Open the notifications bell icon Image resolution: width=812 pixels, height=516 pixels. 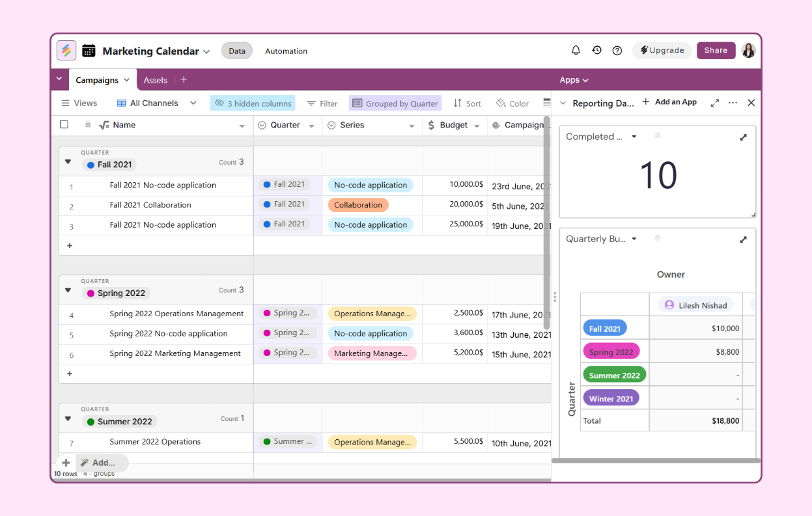[x=576, y=50]
